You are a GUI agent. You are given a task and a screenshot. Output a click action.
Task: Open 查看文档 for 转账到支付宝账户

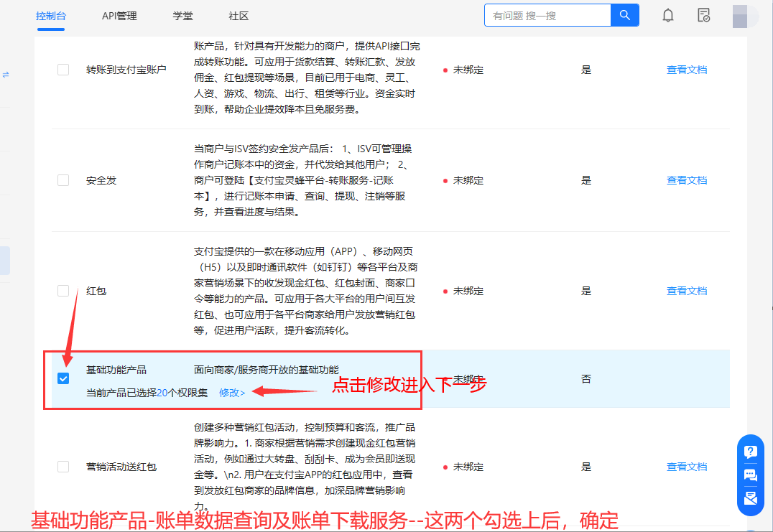pos(687,70)
